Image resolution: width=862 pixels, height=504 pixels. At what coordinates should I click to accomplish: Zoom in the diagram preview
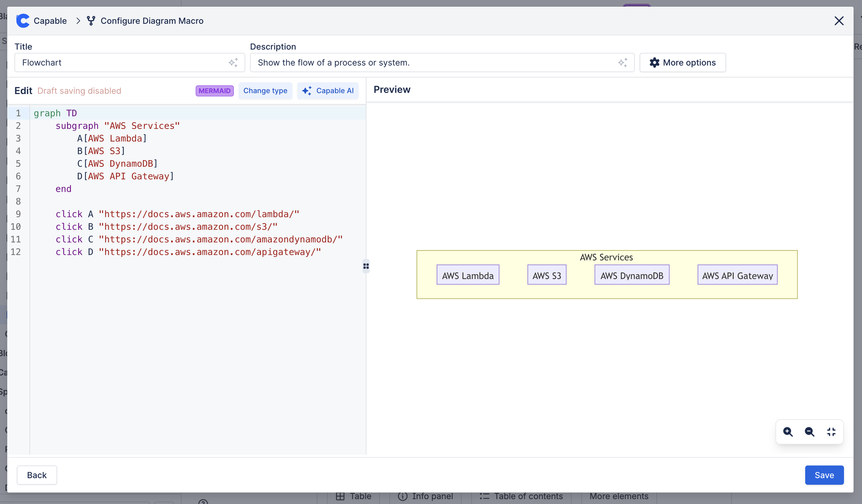tap(788, 432)
